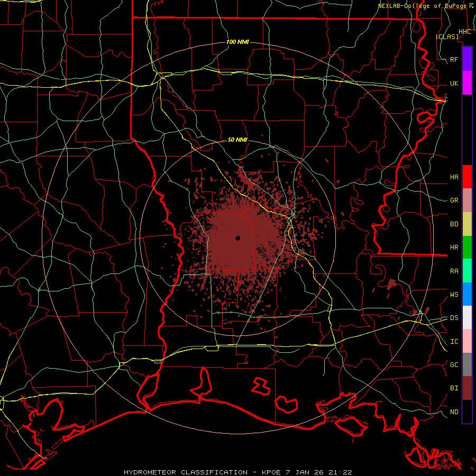This screenshot has width=476, height=476.
Task: Click the HA legend label
Action: point(454,177)
